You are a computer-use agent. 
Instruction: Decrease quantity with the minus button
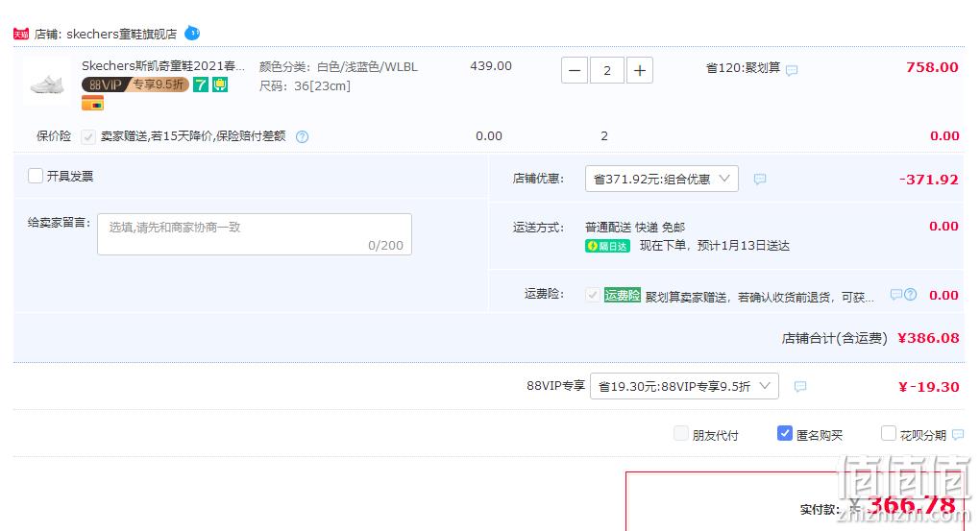[575, 71]
